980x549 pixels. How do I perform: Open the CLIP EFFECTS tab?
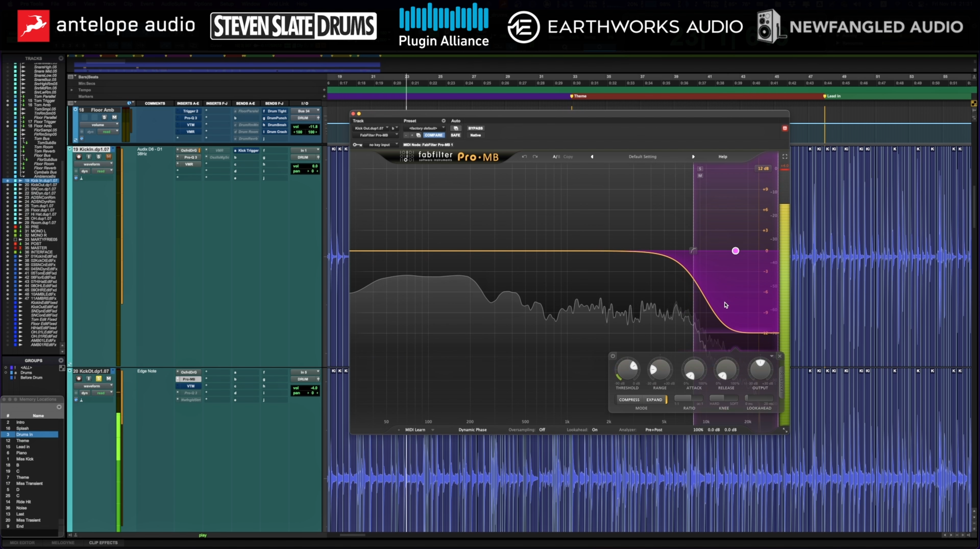(x=103, y=543)
